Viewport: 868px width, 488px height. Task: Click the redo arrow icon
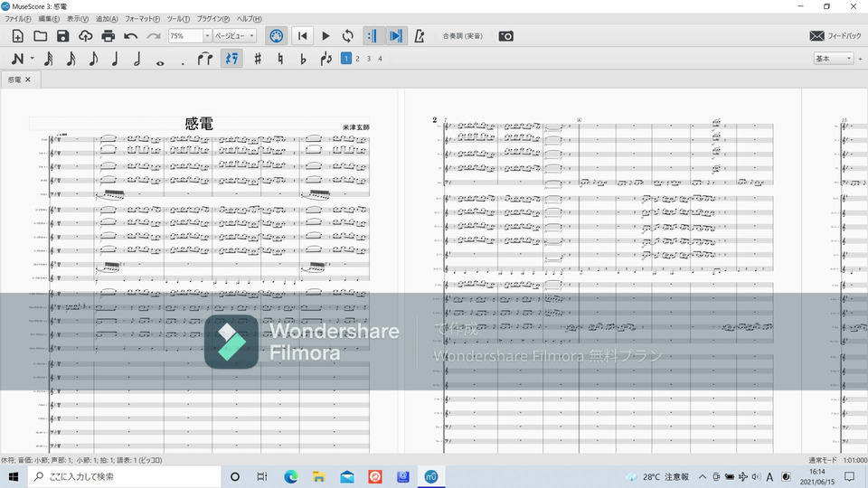[x=154, y=36]
